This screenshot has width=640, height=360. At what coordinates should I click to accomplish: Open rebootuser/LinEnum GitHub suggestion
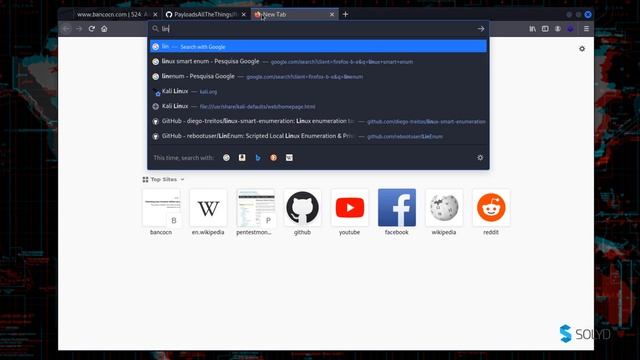(x=318, y=136)
